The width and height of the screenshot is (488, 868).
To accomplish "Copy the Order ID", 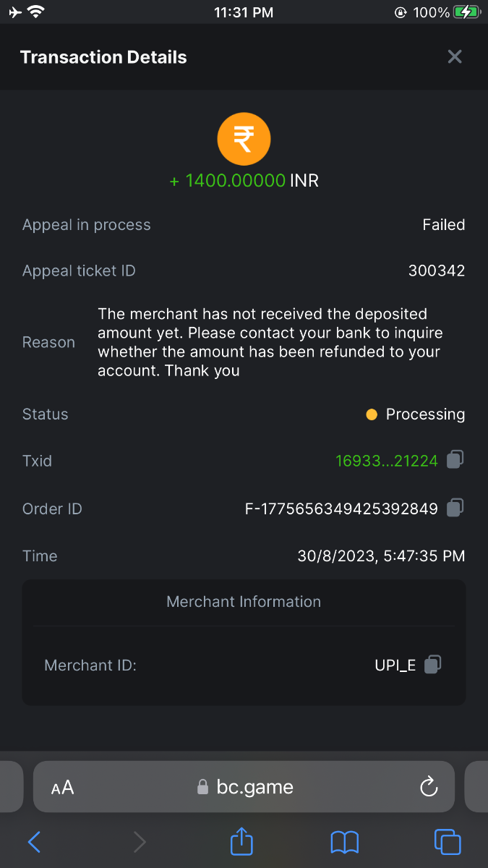I will (455, 508).
